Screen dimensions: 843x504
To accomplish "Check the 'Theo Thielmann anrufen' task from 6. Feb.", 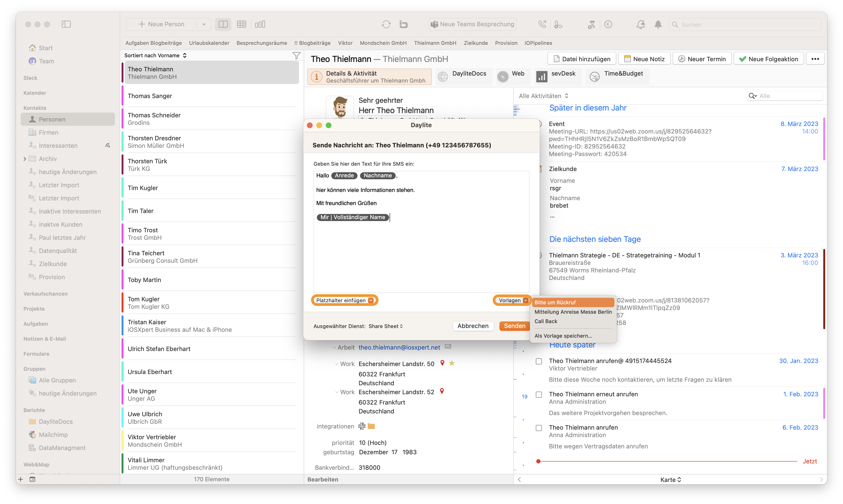I will point(539,428).
